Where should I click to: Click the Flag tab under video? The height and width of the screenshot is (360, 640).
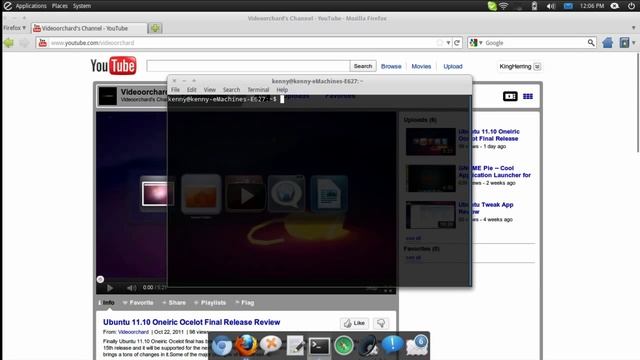[x=244, y=303]
